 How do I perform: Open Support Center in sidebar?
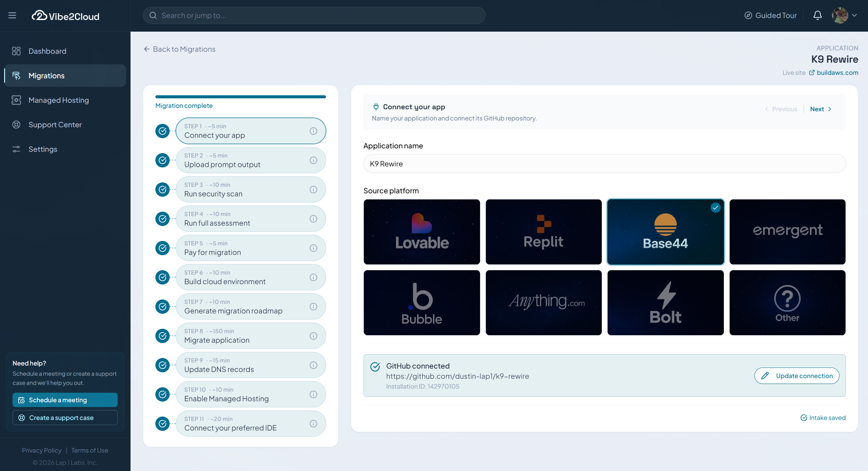pyautogui.click(x=65, y=125)
